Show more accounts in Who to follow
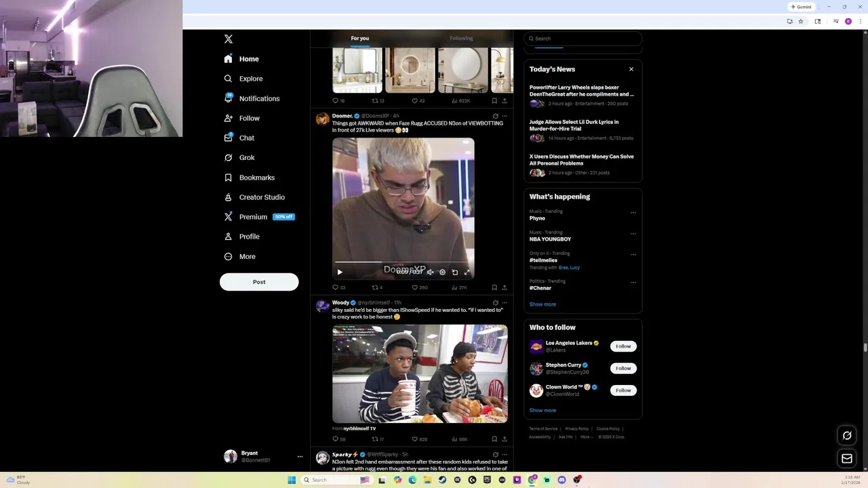Image resolution: width=868 pixels, height=488 pixels. tap(542, 410)
